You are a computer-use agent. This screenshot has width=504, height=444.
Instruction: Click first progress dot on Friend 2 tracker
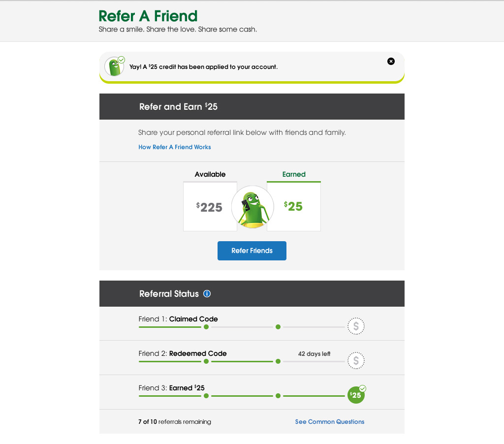tap(206, 361)
